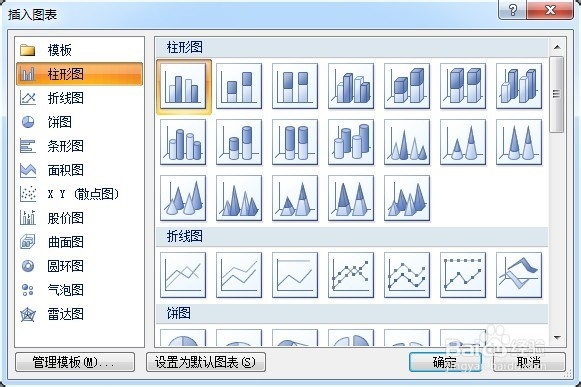Cancel with the 取消 button

(x=529, y=362)
